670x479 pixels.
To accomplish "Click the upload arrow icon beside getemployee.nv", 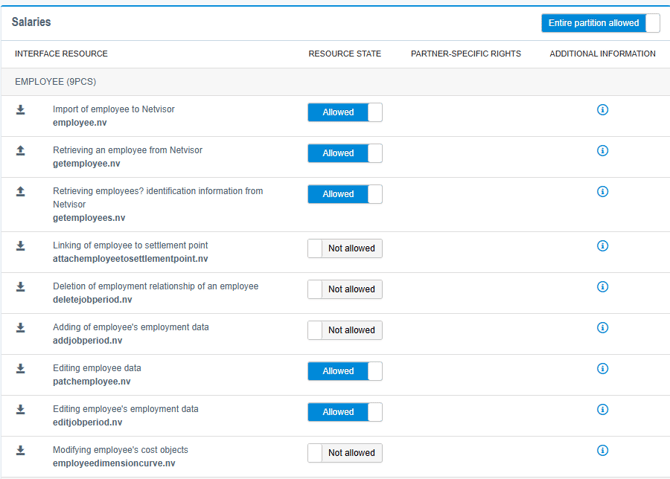I will click(x=21, y=151).
